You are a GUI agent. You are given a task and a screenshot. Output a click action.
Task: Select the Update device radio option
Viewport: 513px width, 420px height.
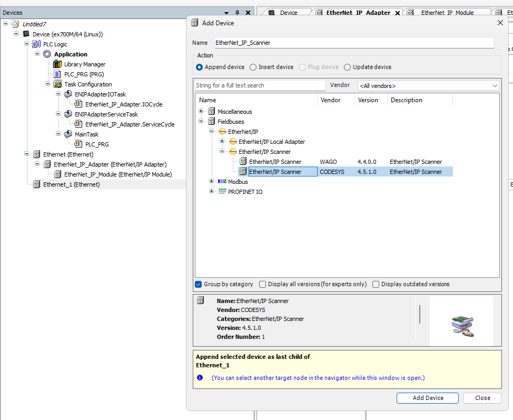(347, 67)
